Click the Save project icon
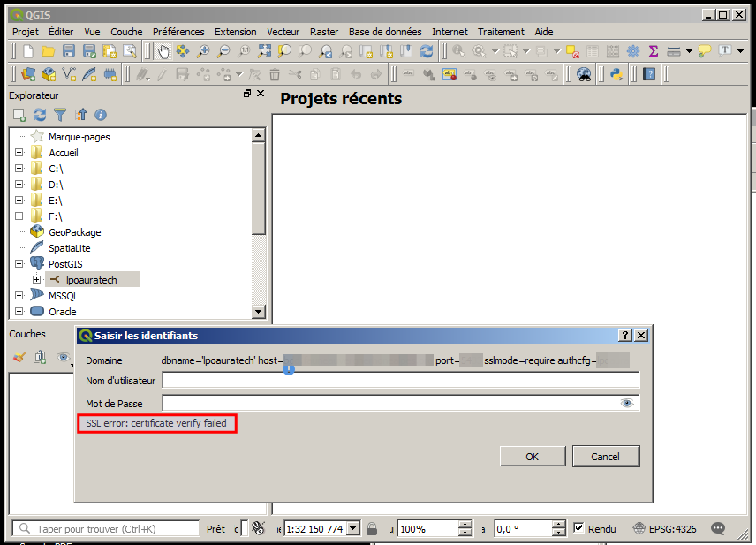This screenshot has height=545, width=756. (68, 51)
